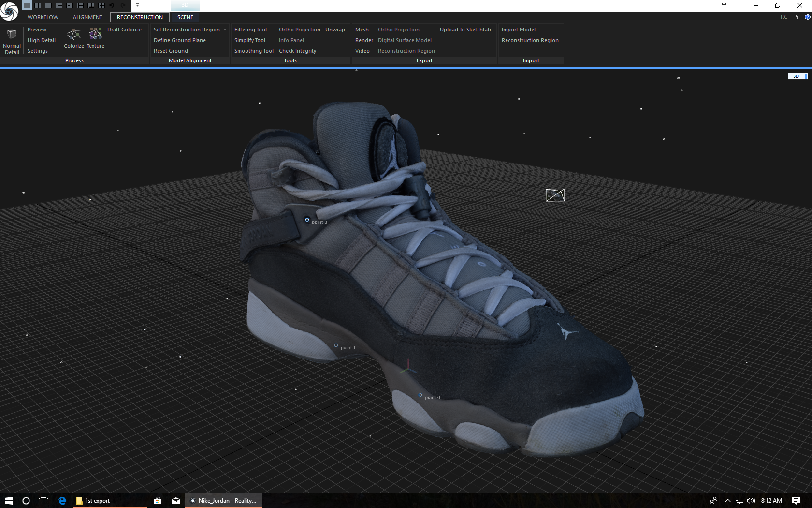
Task: Select the single-viewport layout icon
Action: click(x=27, y=5)
